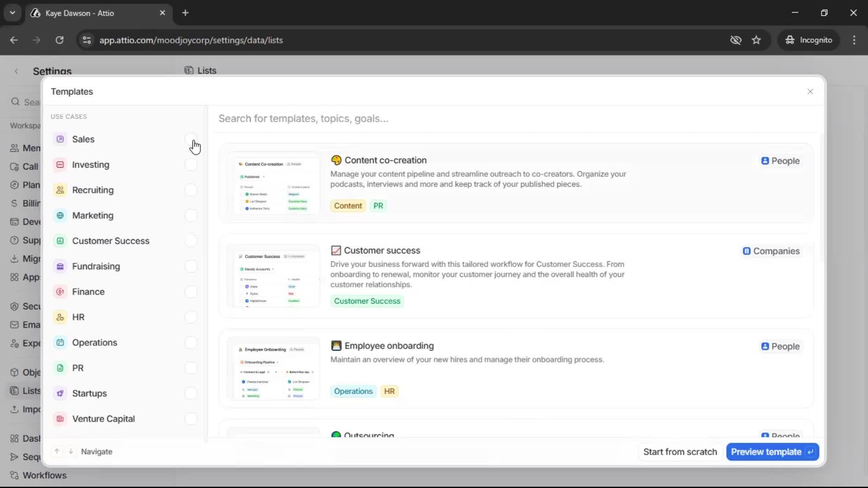868x488 pixels.
Task: Collapse Settings with the back chevron
Action: tap(16, 71)
